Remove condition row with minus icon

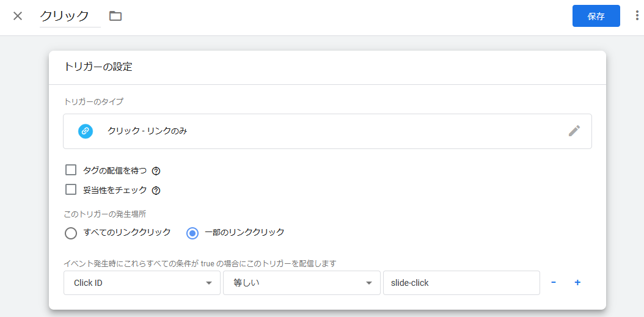pos(554,283)
